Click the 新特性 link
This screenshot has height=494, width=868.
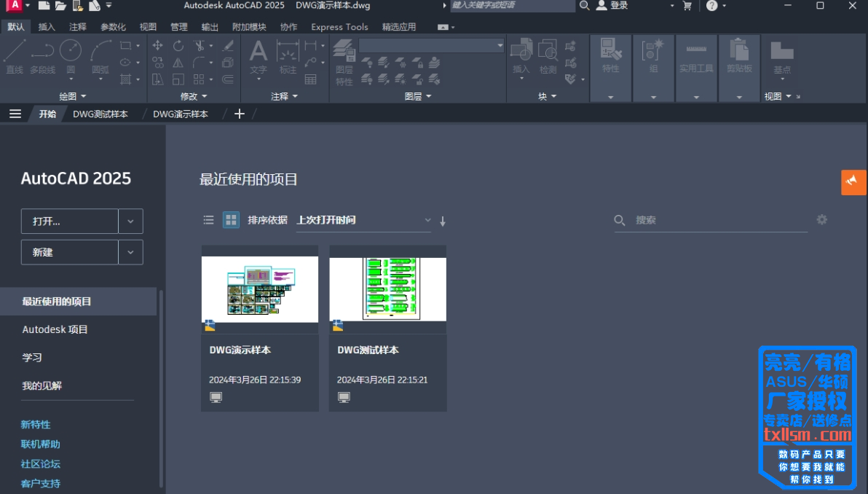tap(36, 424)
